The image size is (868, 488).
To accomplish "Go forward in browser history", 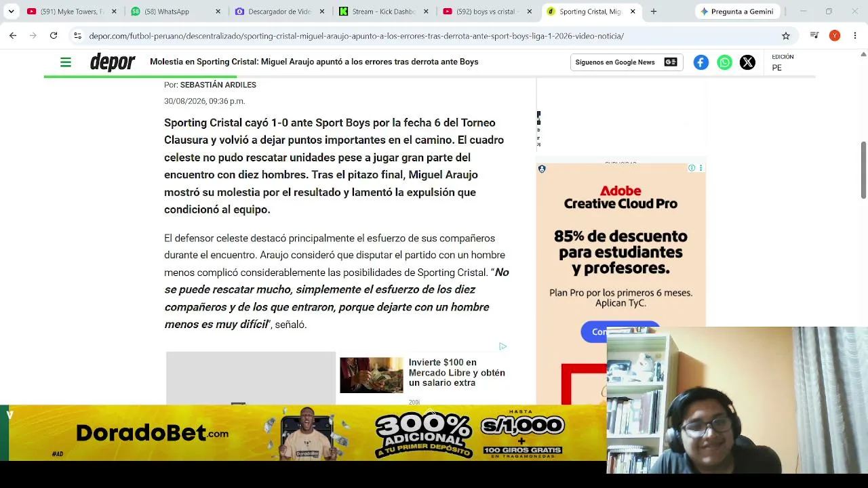I will (x=33, y=36).
